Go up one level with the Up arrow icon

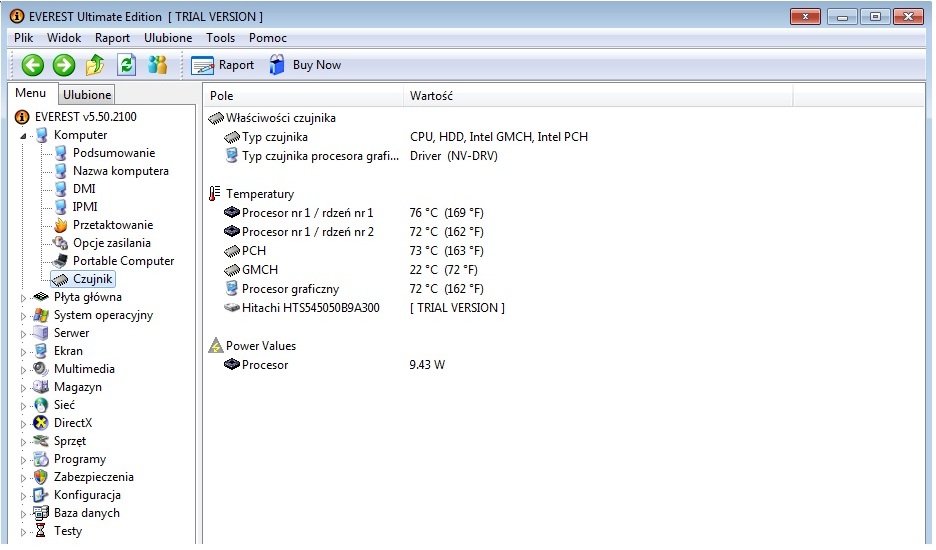[95, 65]
